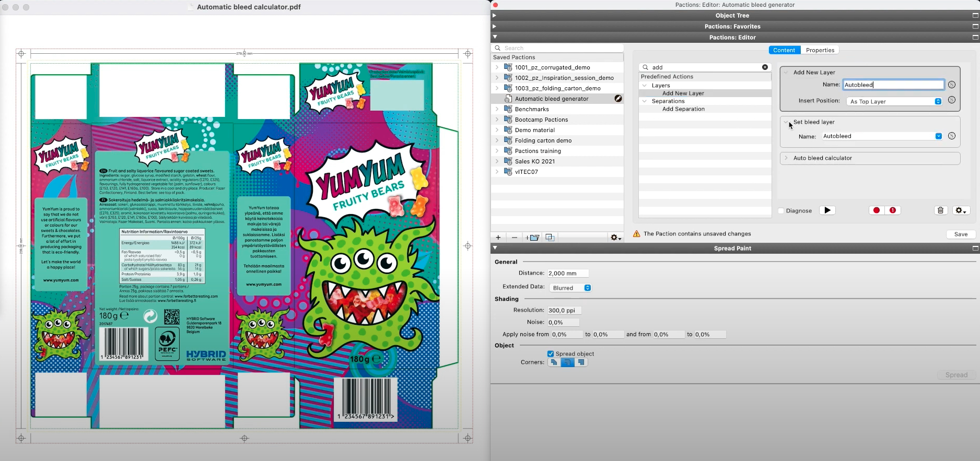980x461 pixels.
Task: Click the edit pencil icon on Automatic bleed generator
Action: (x=618, y=99)
